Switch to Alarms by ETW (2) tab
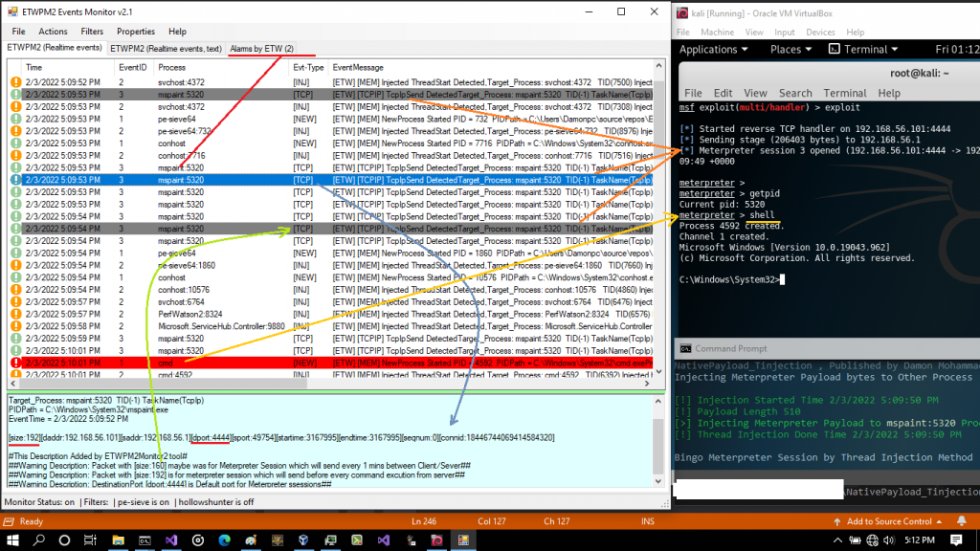980x551 pixels. click(x=261, y=48)
